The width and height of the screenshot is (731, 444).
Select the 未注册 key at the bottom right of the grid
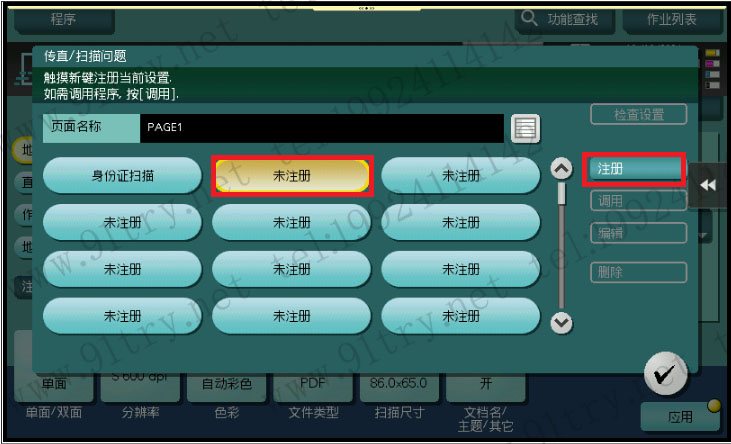point(461,316)
